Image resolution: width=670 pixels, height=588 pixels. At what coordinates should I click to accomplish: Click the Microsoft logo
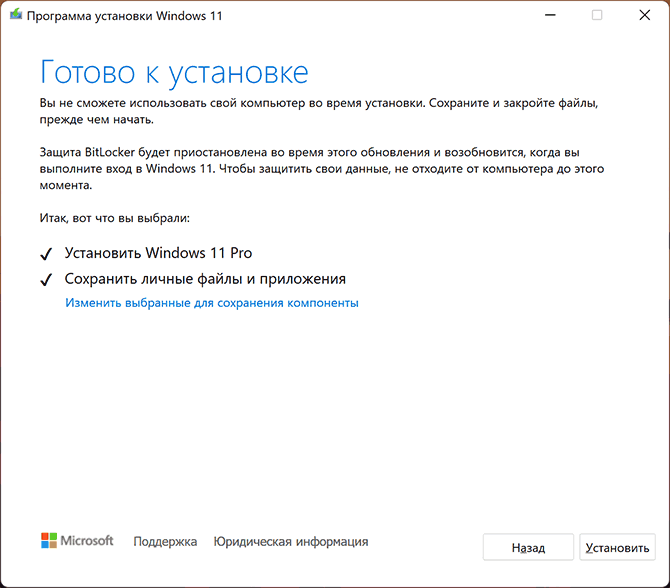point(77,541)
